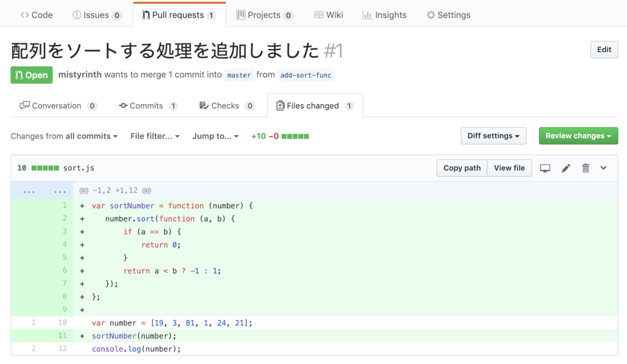Click the add-sort-func branch label
627x364 pixels.
(x=306, y=75)
